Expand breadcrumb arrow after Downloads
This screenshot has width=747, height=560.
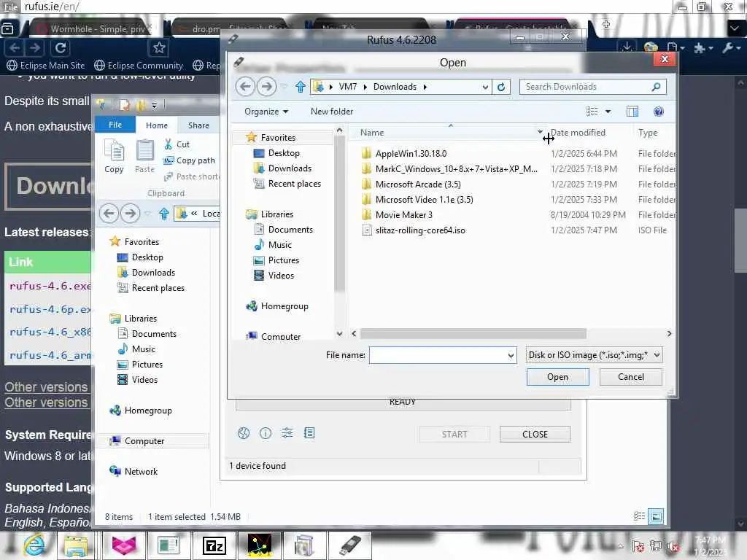point(425,87)
